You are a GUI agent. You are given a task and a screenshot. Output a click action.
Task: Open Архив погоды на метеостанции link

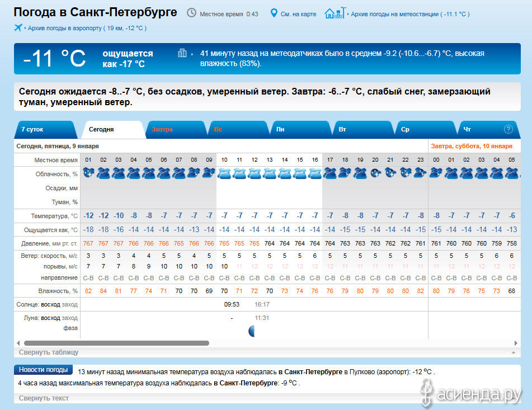coord(409,14)
